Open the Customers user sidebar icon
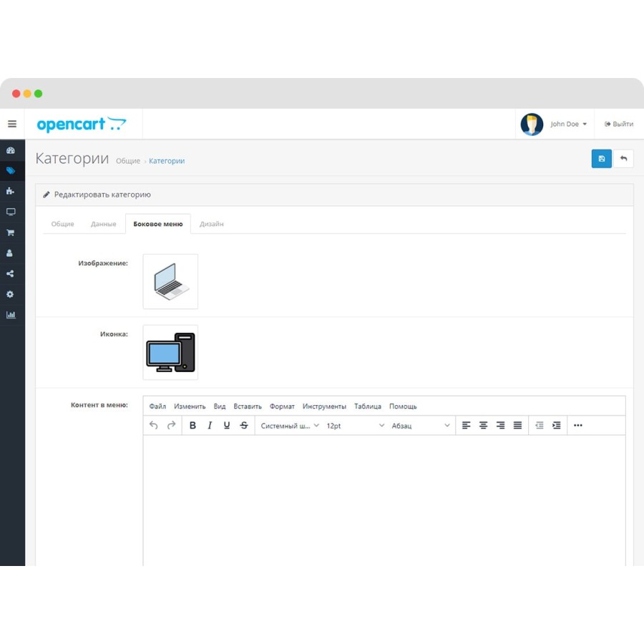Image resolution: width=644 pixels, height=644 pixels. tap(10, 253)
